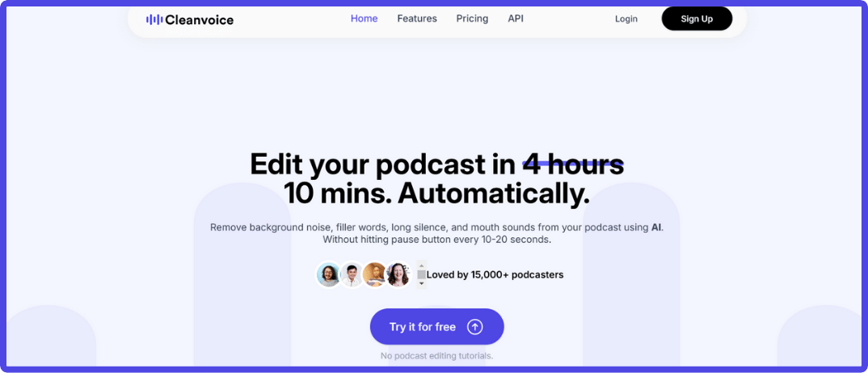Click the struck-through '4 hours' text
Image resolution: width=868 pixels, height=373 pixels.
coord(574,164)
